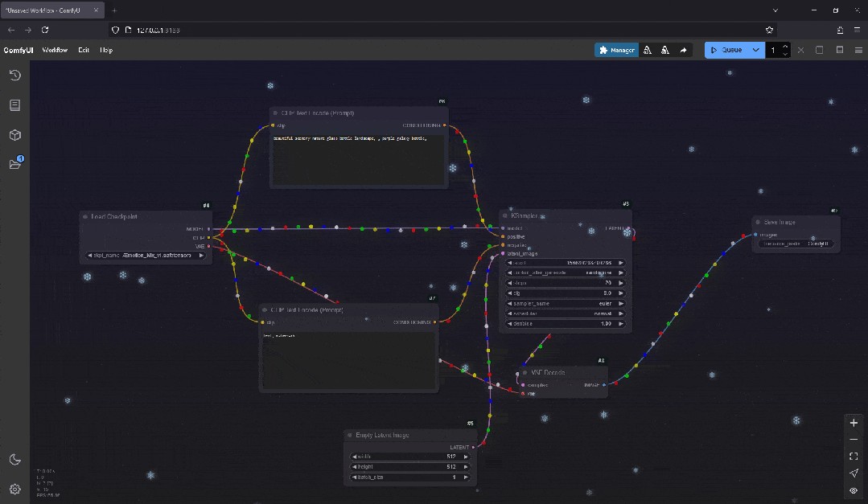
Task: Toggle link visibility eye icon
Action: point(854,490)
